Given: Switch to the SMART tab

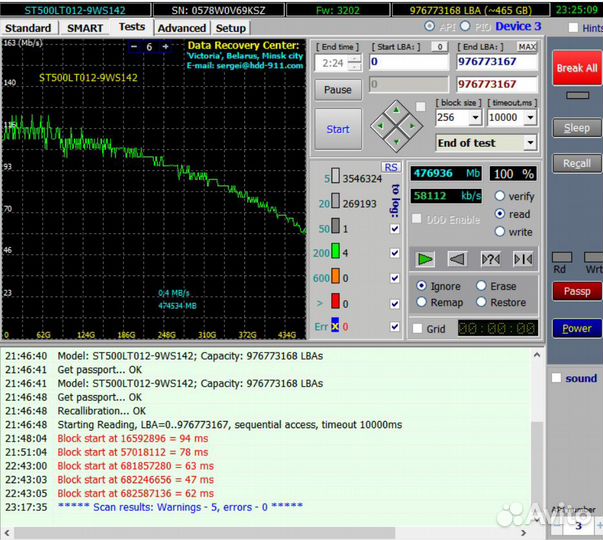Looking at the screenshot, I should 85,28.
